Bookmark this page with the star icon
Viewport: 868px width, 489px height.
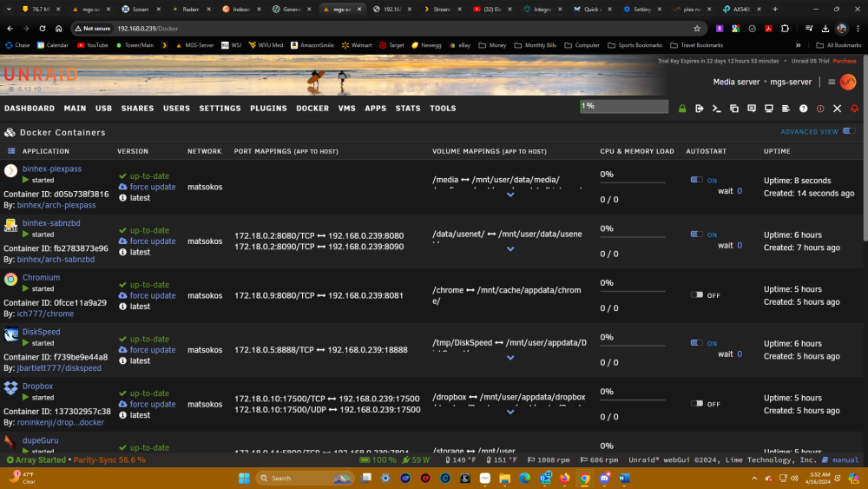pos(697,29)
